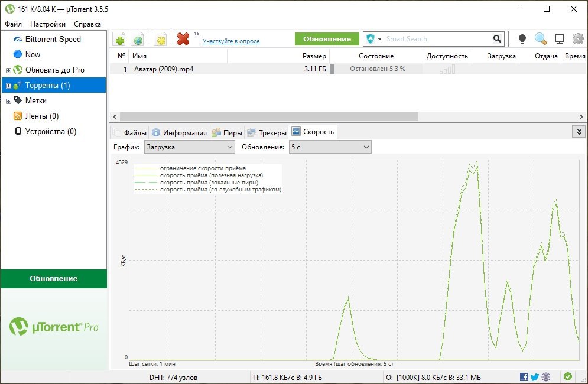This screenshot has width=588, height=384.
Task: Click the search magnifier button
Action: coord(497,38)
